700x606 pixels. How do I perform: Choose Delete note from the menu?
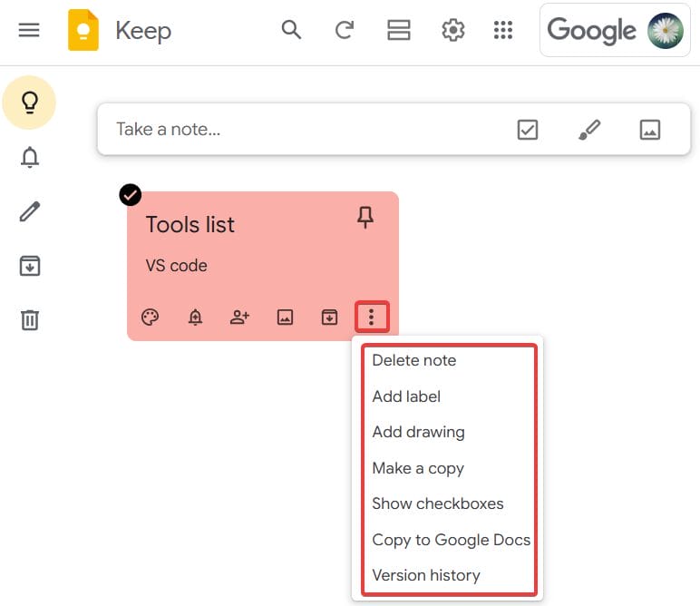414,360
